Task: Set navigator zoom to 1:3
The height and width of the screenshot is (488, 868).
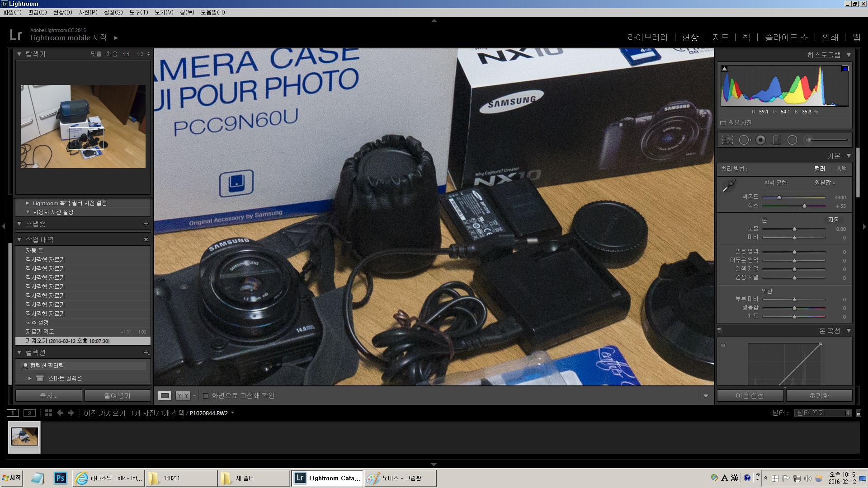Action: click(140, 54)
